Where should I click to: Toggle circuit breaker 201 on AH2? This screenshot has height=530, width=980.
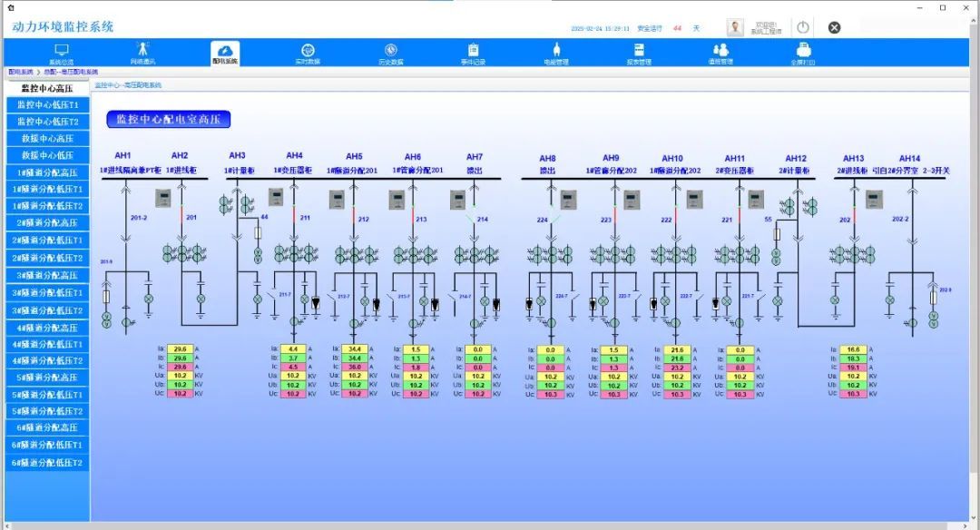181,217
